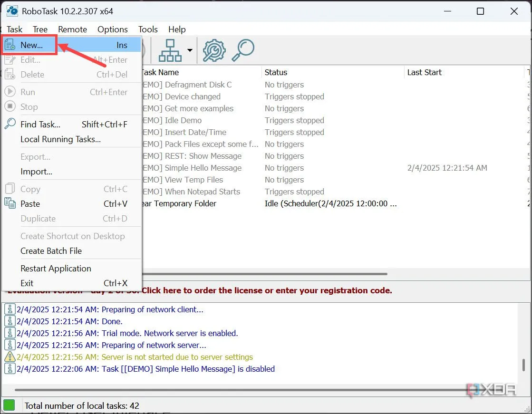Expand the network tree icon dropdown arrow
Image resolution: width=532 pixels, height=414 pixels.
pyautogui.click(x=190, y=50)
